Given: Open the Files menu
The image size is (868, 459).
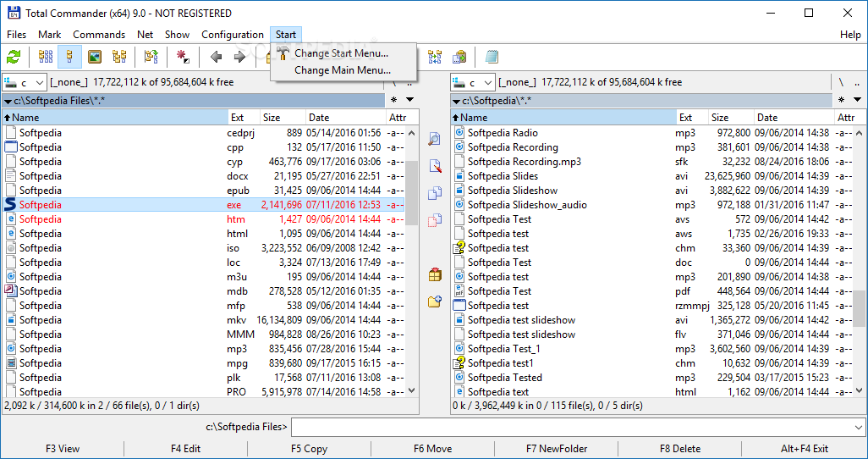Looking at the screenshot, I should 17,35.
